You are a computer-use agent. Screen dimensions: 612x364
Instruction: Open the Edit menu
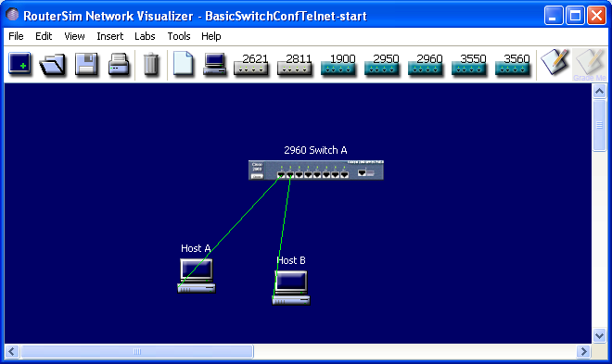pos(44,36)
